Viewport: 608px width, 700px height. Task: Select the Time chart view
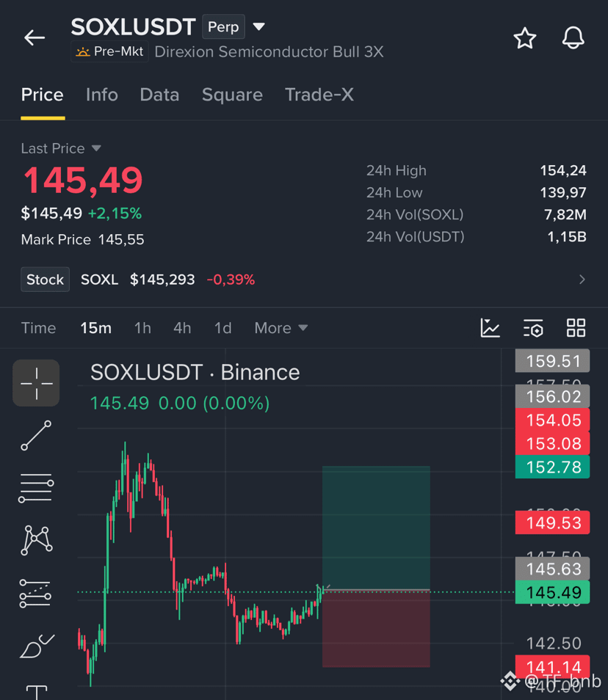click(x=38, y=328)
